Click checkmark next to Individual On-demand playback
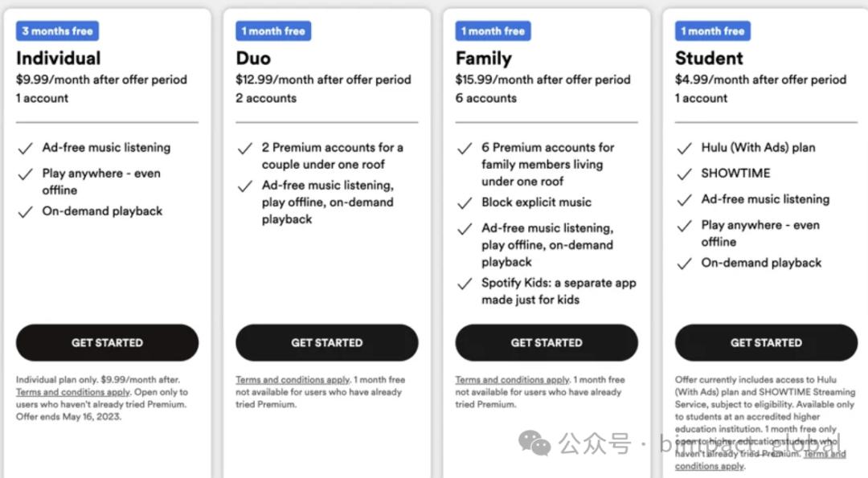 pyautogui.click(x=25, y=212)
